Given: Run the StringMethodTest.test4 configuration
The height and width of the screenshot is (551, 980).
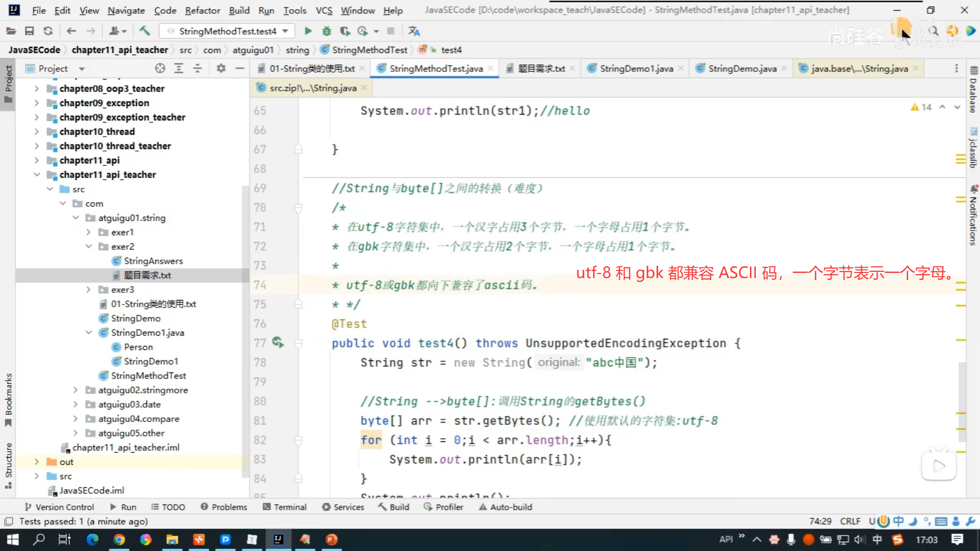Looking at the screenshot, I should click(x=308, y=31).
